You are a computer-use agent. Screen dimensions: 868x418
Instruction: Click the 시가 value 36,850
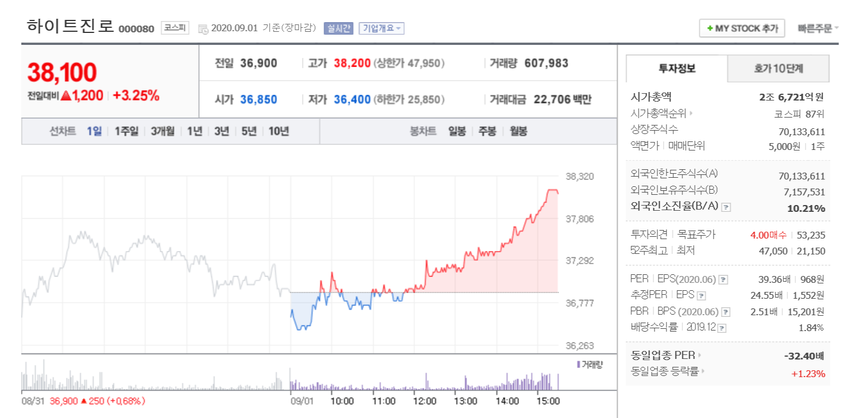coord(258,100)
